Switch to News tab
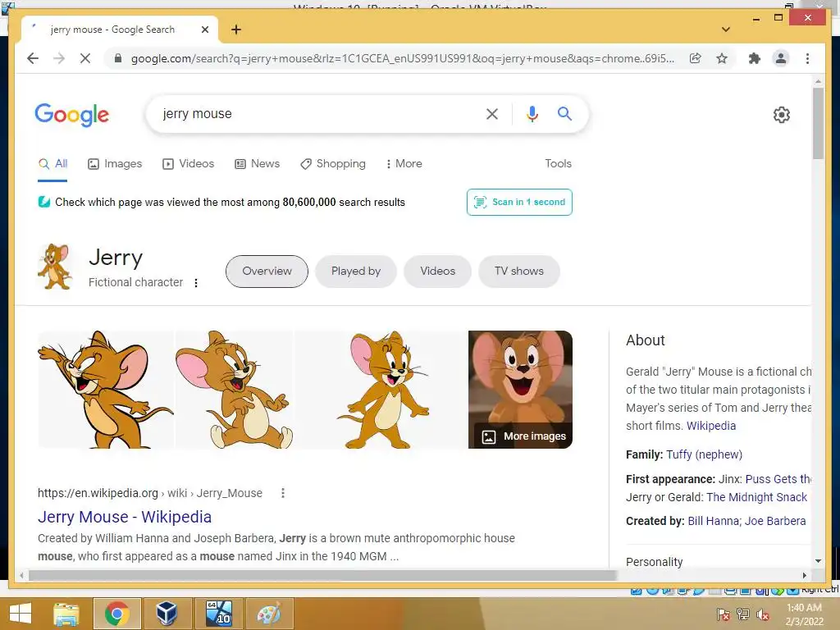This screenshot has width=840, height=630. click(x=257, y=164)
